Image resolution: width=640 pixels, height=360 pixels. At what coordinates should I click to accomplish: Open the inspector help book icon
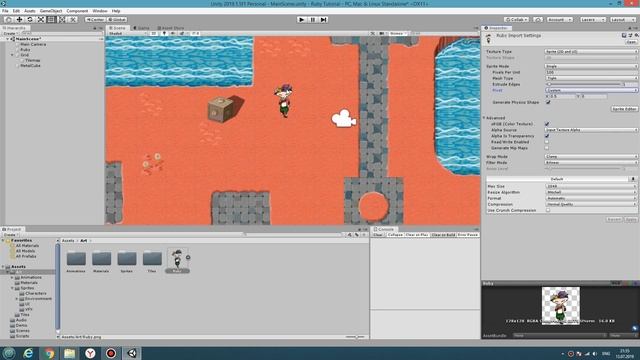[624, 36]
